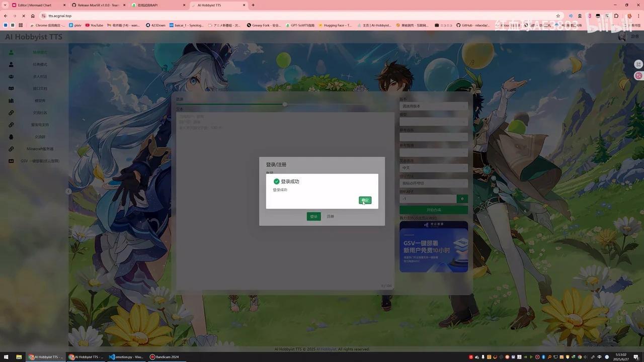Click the 模型库 sidebar icon
Image resolution: width=644 pixels, height=362 pixels.
pyautogui.click(x=11, y=100)
